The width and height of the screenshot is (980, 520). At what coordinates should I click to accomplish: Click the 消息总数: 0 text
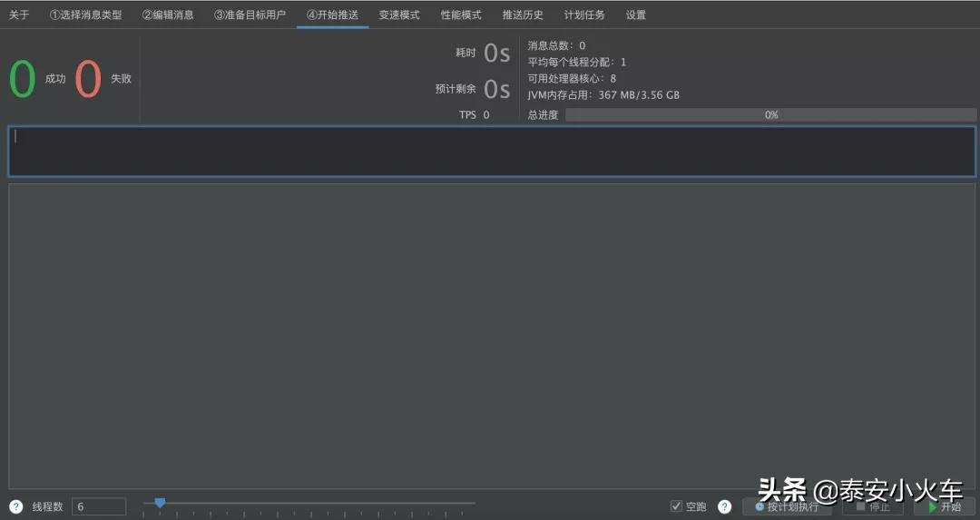(x=556, y=45)
